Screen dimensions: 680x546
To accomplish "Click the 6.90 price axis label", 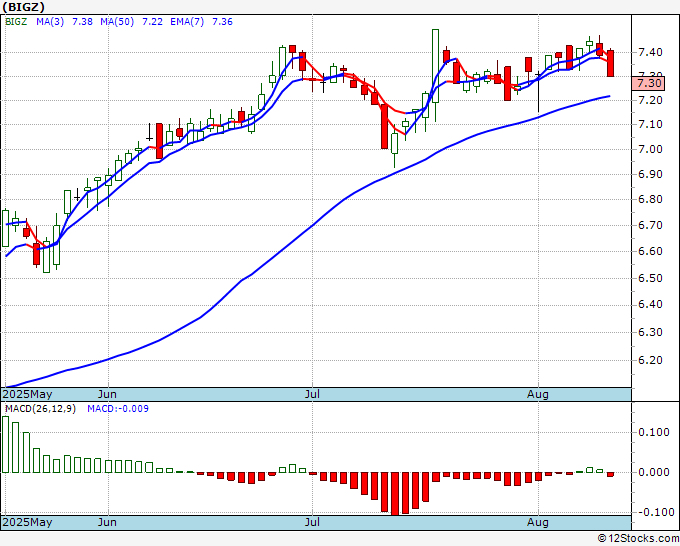I will (x=650, y=174).
